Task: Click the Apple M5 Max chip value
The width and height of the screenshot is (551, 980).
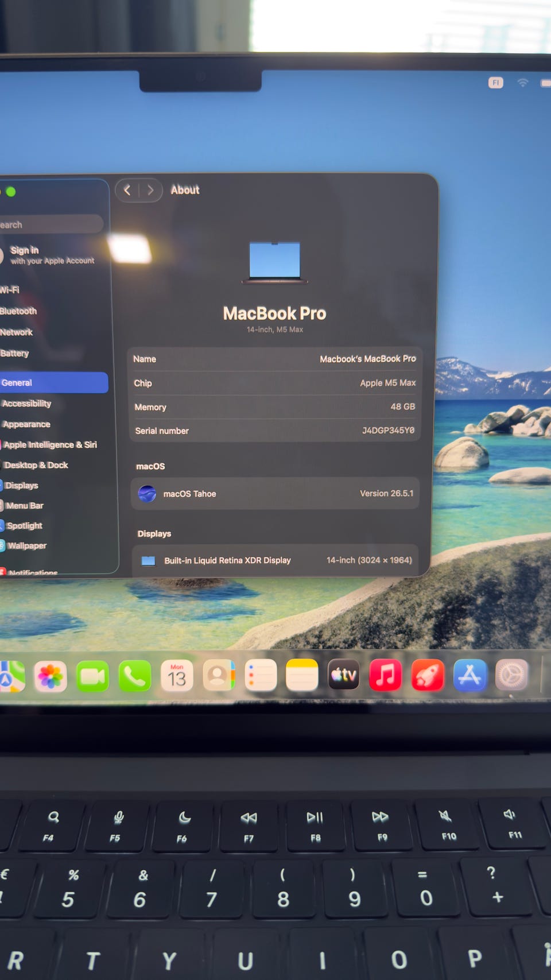Action: click(388, 383)
